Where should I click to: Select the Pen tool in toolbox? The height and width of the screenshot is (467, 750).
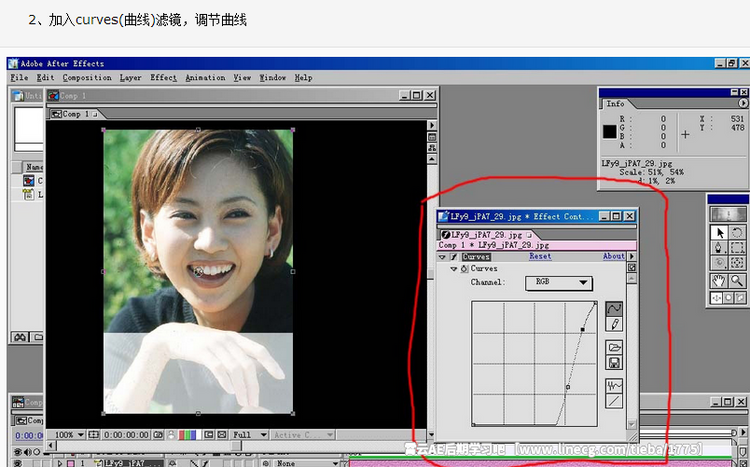719,247
